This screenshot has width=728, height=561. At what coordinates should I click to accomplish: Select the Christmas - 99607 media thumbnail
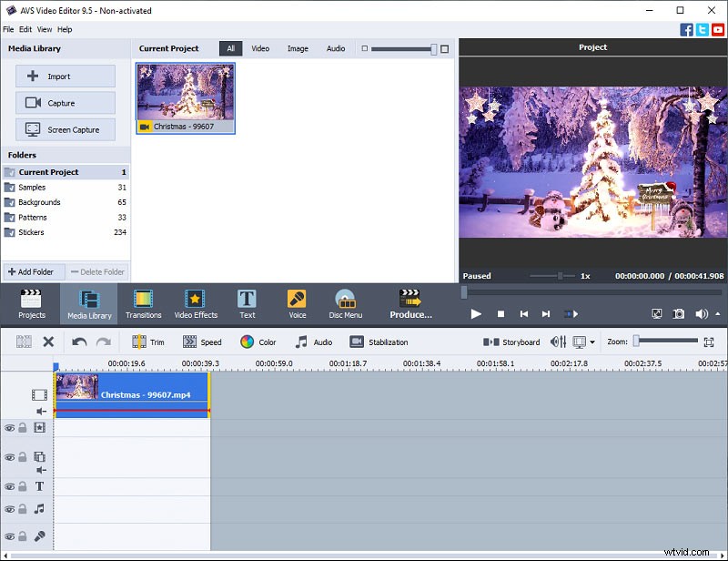pyautogui.click(x=186, y=98)
